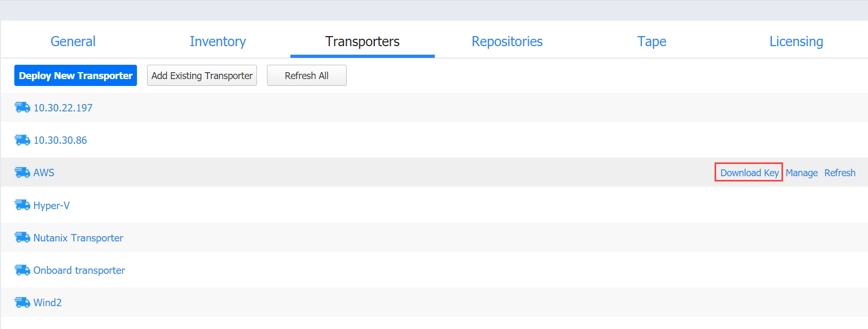Open the Inventory tab
The height and width of the screenshot is (329, 868).
click(x=218, y=41)
